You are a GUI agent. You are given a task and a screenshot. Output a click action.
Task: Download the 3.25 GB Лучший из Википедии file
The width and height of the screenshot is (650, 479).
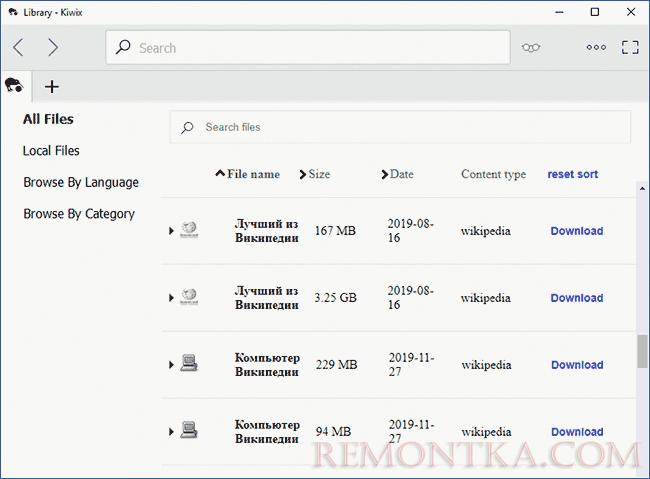click(577, 298)
